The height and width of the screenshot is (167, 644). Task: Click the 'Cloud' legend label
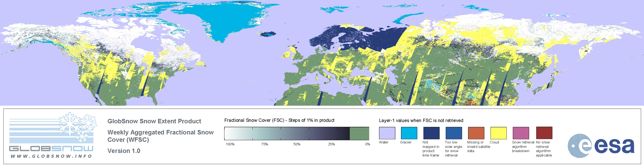click(494, 142)
